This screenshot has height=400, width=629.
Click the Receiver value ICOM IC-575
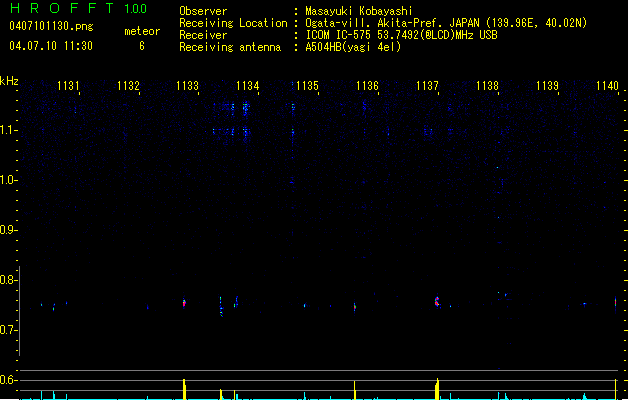pos(339,35)
